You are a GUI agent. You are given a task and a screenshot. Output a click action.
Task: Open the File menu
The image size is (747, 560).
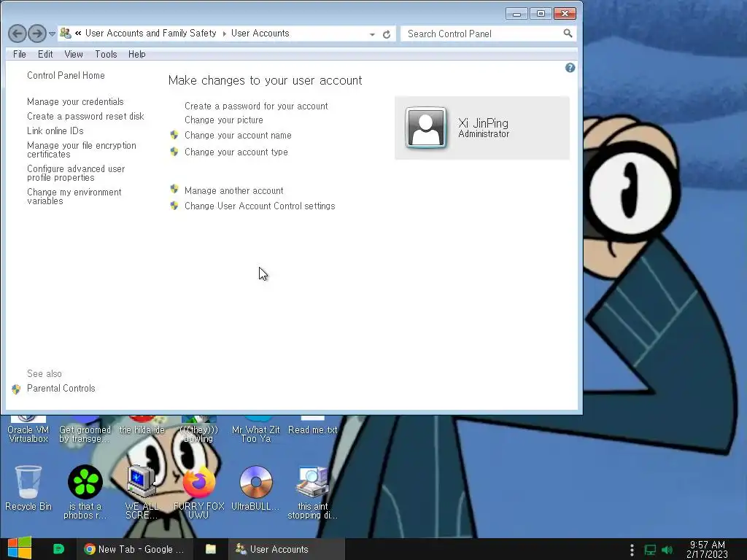(20, 54)
